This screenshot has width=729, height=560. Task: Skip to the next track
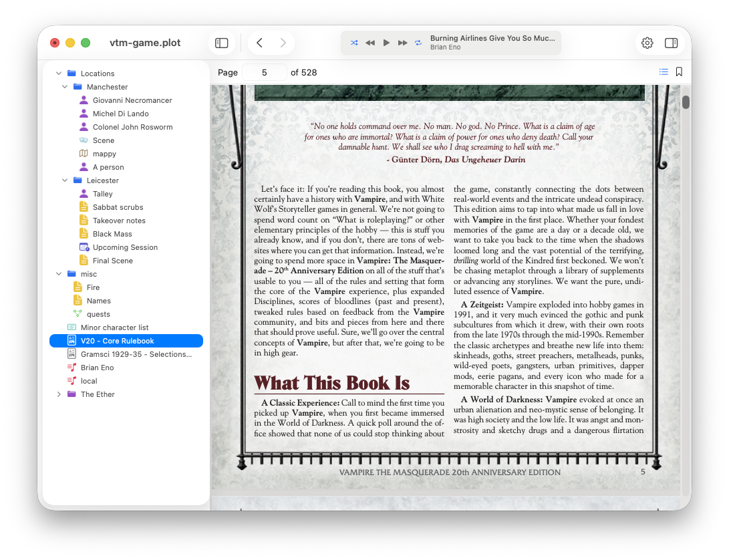click(403, 43)
